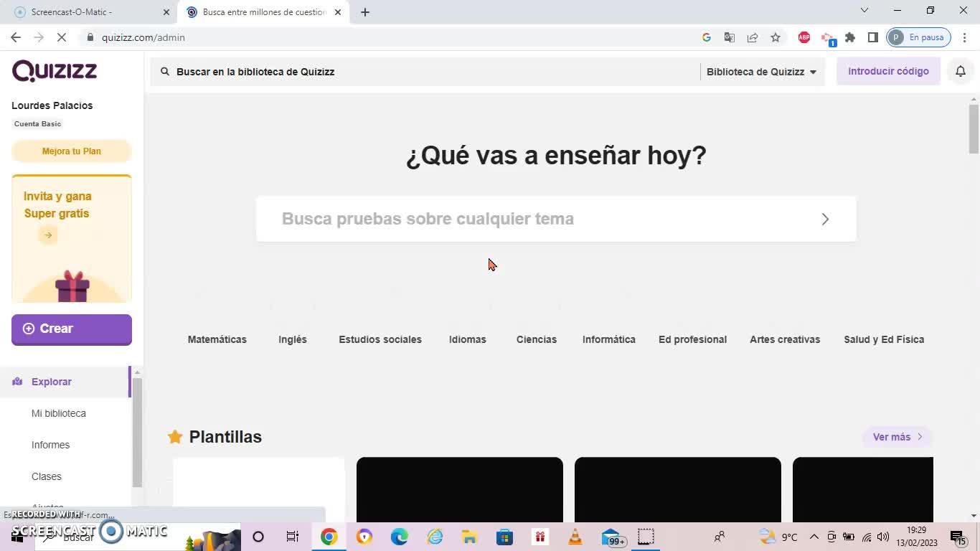Open the Biblioteca de Quizizz dropdown

(x=762, y=72)
